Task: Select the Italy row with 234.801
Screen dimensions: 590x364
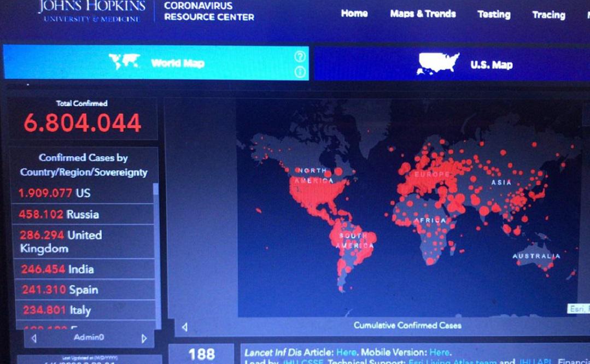Action: (85, 310)
